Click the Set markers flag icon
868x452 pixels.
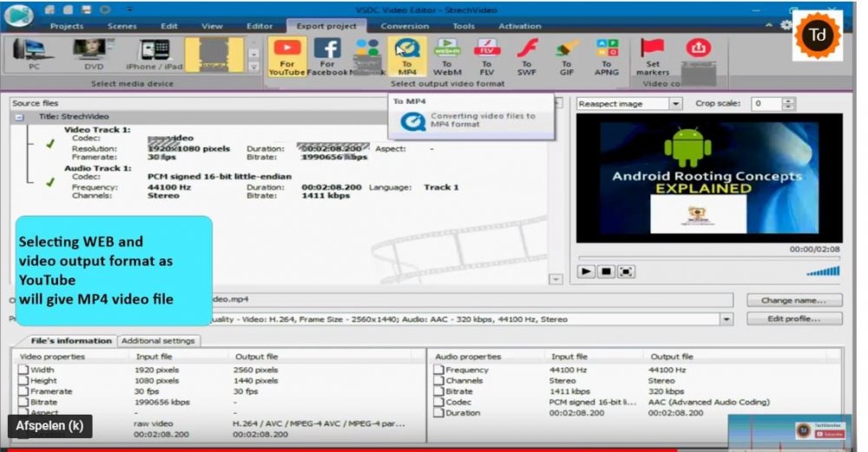(653, 56)
